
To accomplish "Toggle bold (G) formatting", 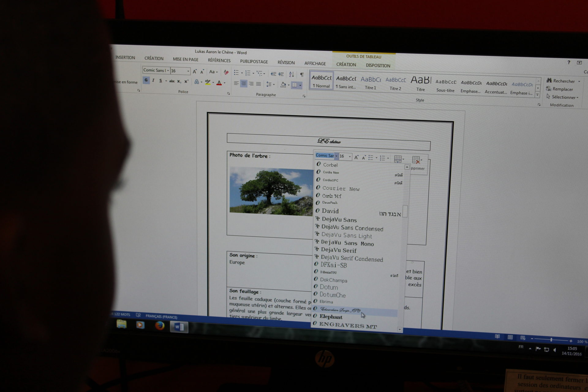I will tap(146, 80).
